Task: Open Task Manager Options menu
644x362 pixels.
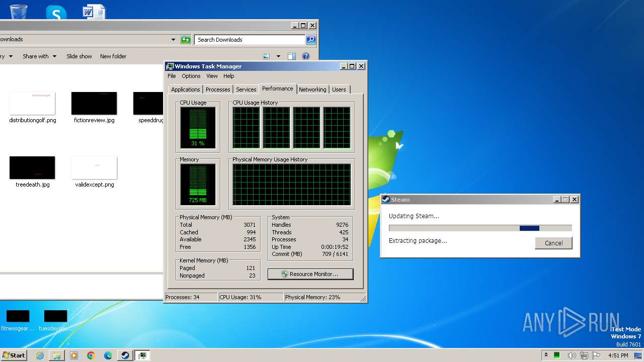Action: 191,76
